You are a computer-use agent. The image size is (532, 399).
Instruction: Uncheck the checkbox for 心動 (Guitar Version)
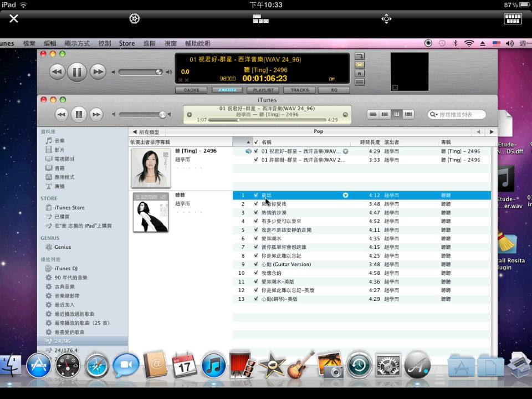(256, 264)
